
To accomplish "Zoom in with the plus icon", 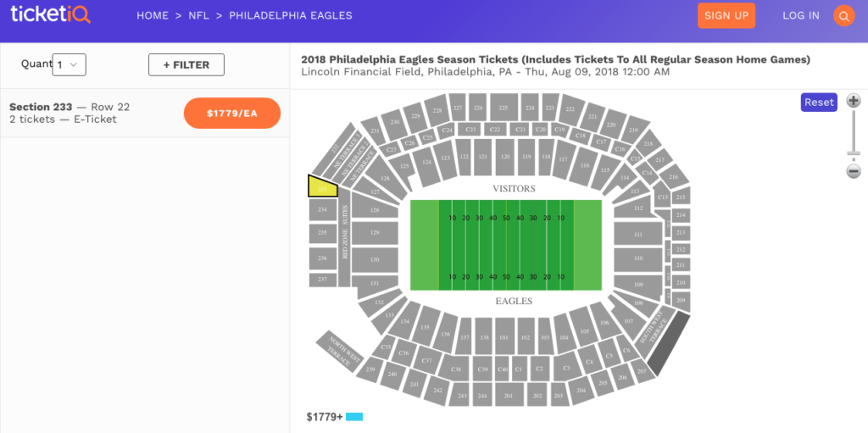I will (853, 101).
